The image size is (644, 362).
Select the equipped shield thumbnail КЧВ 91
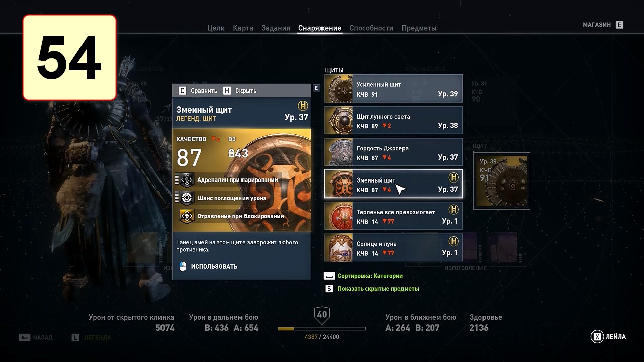502,181
